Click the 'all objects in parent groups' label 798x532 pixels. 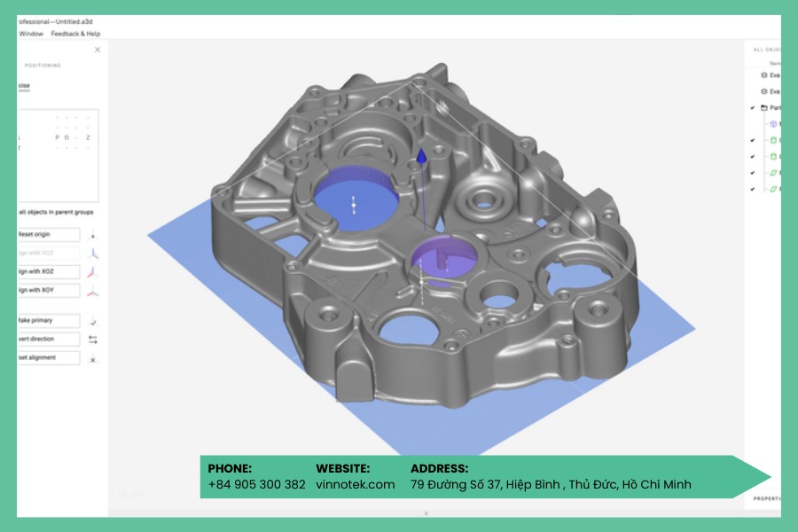point(56,212)
